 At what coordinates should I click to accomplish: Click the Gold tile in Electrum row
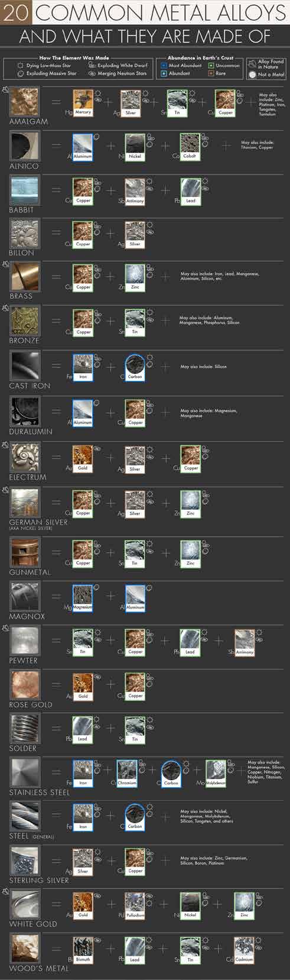tap(83, 458)
